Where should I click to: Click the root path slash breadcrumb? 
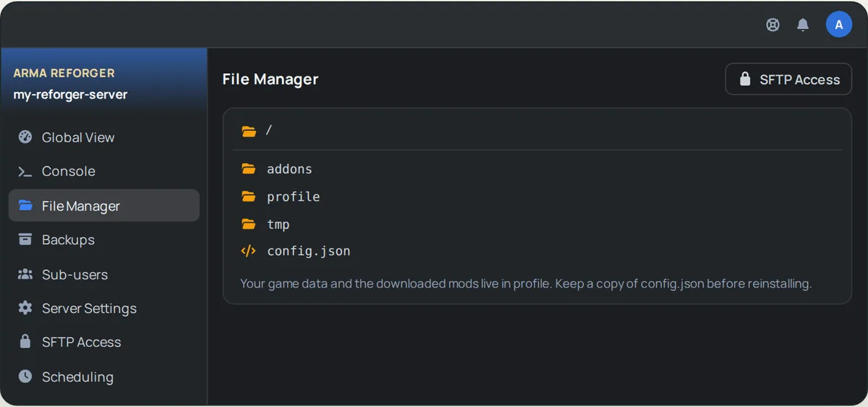(x=269, y=130)
